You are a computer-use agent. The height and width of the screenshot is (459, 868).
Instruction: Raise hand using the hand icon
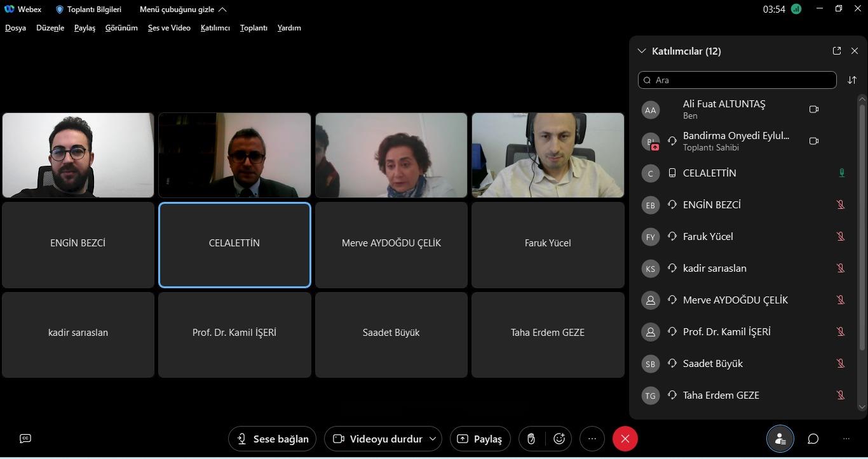531,439
